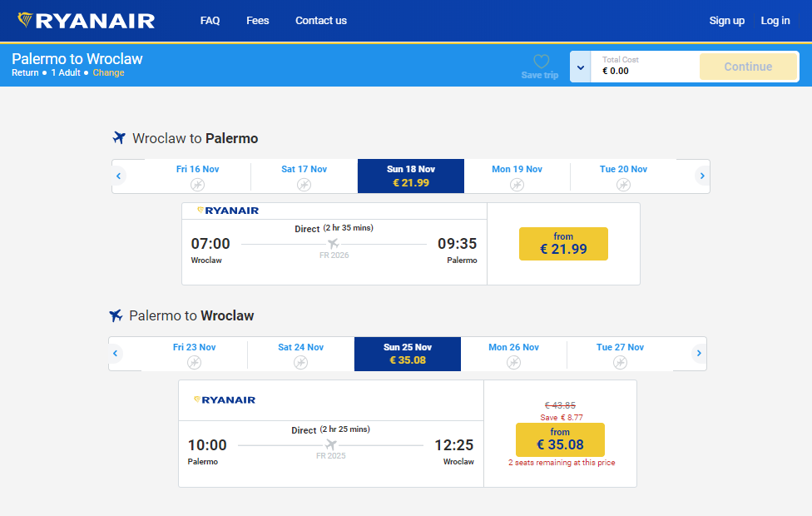This screenshot has width=812, height=516.
Task: Open the Fees page
Action: (x=258, y=21)
